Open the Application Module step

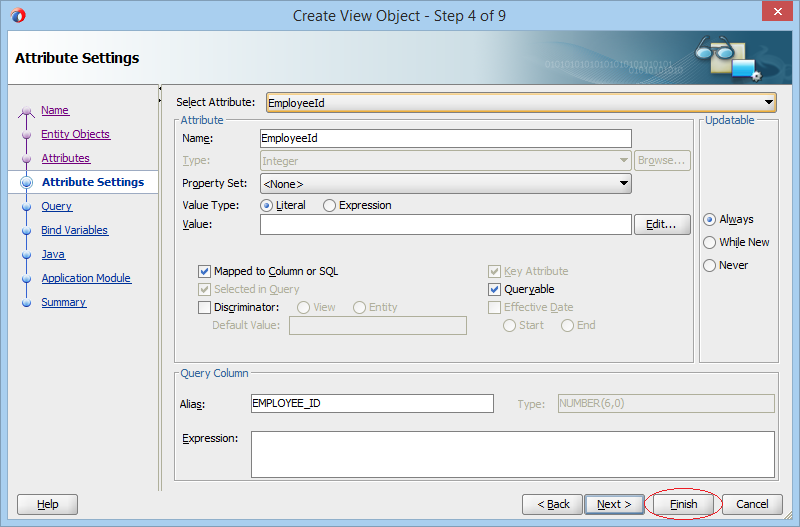tap(86, 278)
